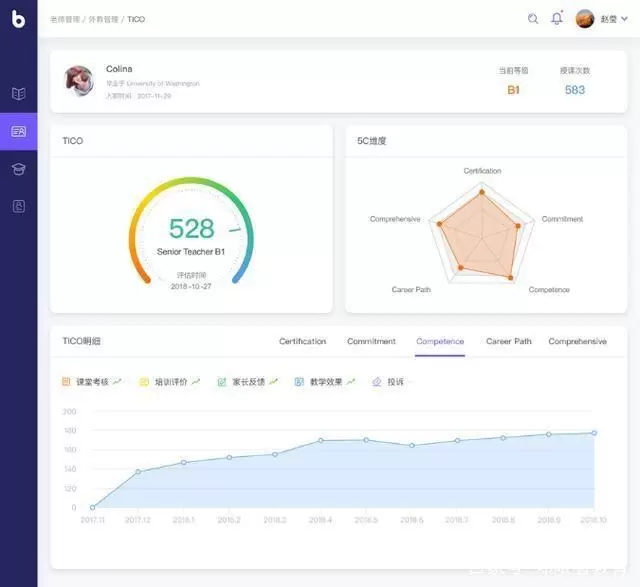Toggle the 课堂考核 legend series

[91, 382]
